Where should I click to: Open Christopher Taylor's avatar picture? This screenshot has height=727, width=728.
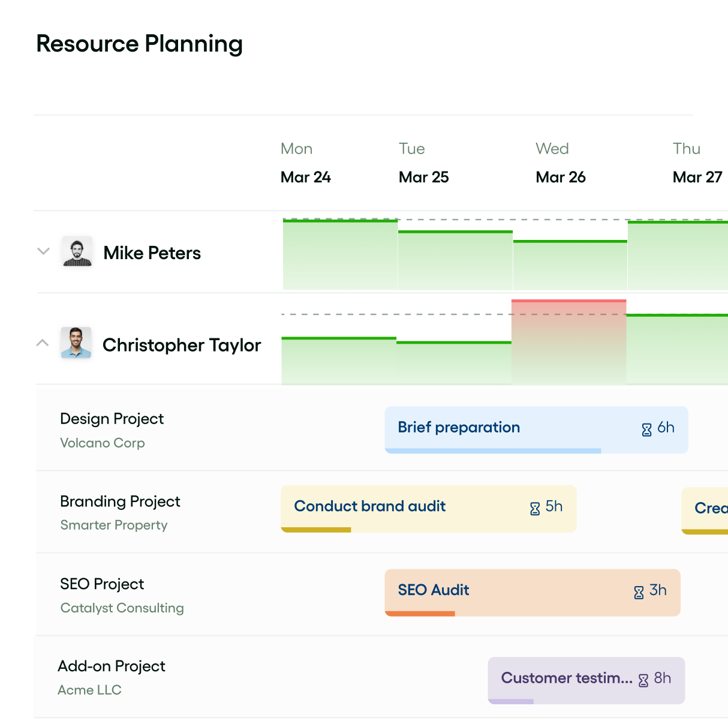77,344
